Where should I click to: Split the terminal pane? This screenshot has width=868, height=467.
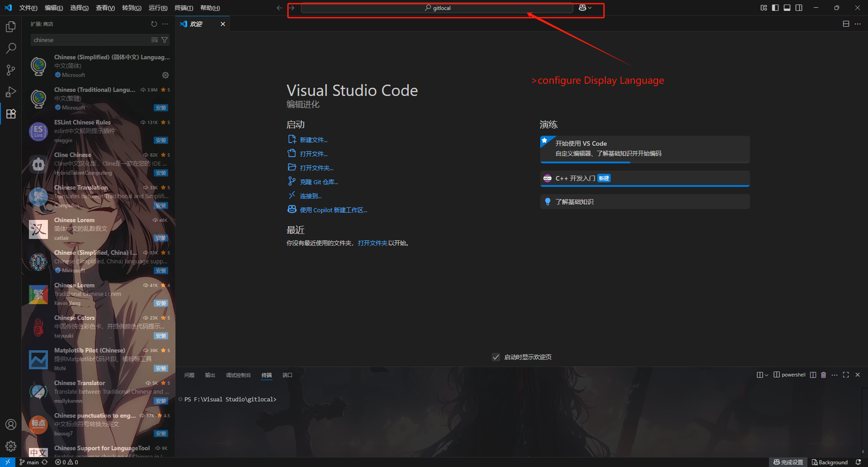813,375
